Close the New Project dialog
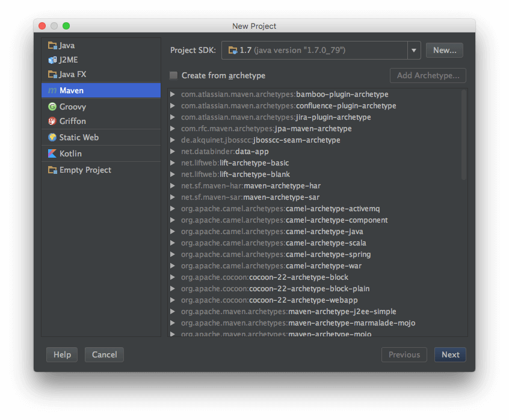 (x=42, y=26)
